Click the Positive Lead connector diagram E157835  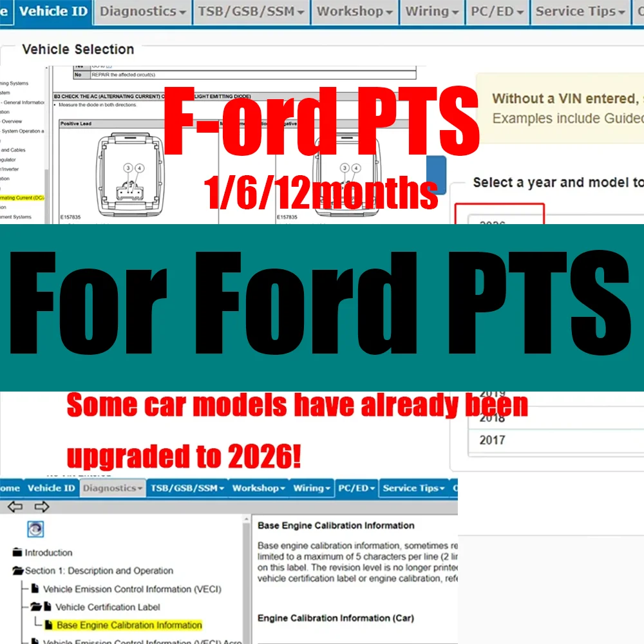point(130,175)
